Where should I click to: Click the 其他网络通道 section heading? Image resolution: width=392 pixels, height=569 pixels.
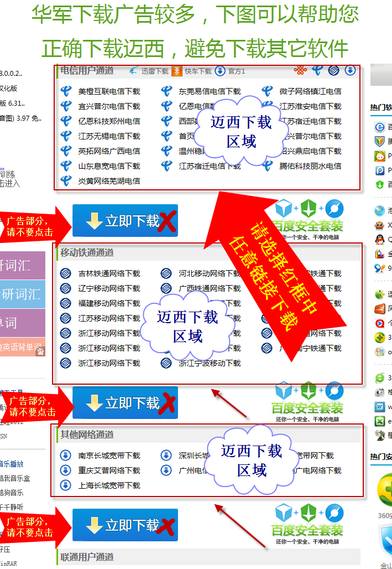pyautogui.click(x=87, y=434)
